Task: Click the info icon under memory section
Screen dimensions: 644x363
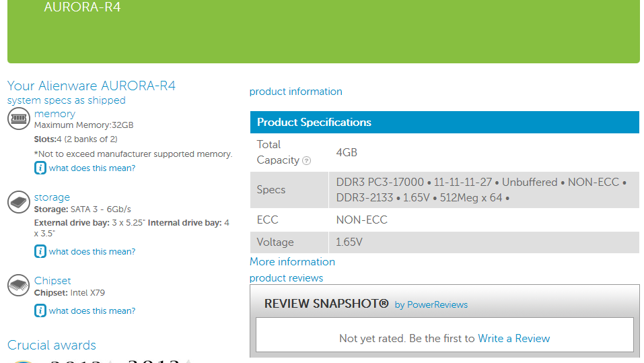Action: [x=40, y=168]
